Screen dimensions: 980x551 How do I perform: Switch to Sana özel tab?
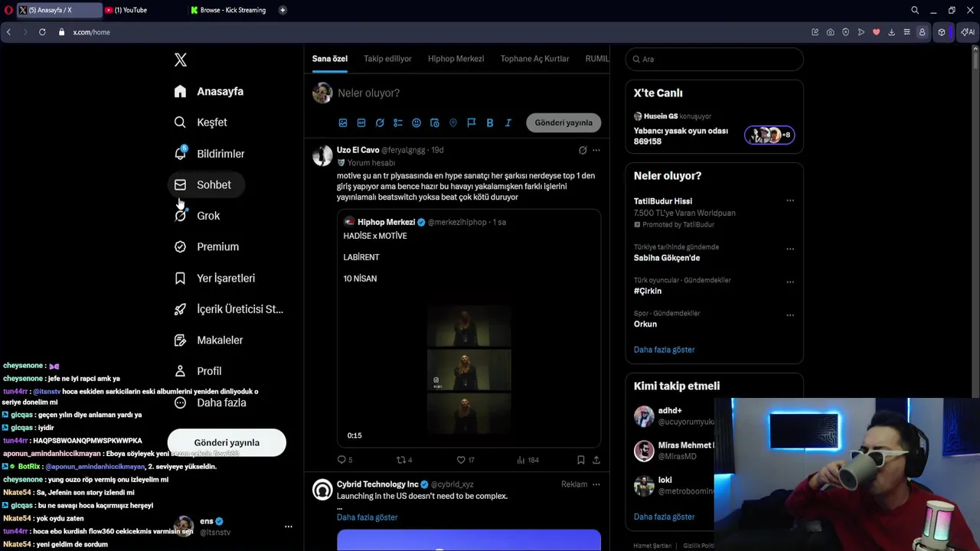pos(329,59)
